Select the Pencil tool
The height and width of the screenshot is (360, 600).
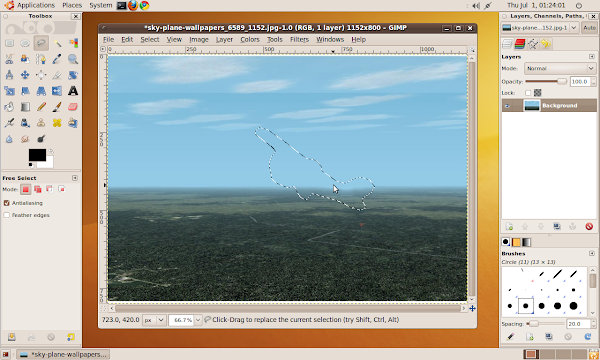[41, 107]
